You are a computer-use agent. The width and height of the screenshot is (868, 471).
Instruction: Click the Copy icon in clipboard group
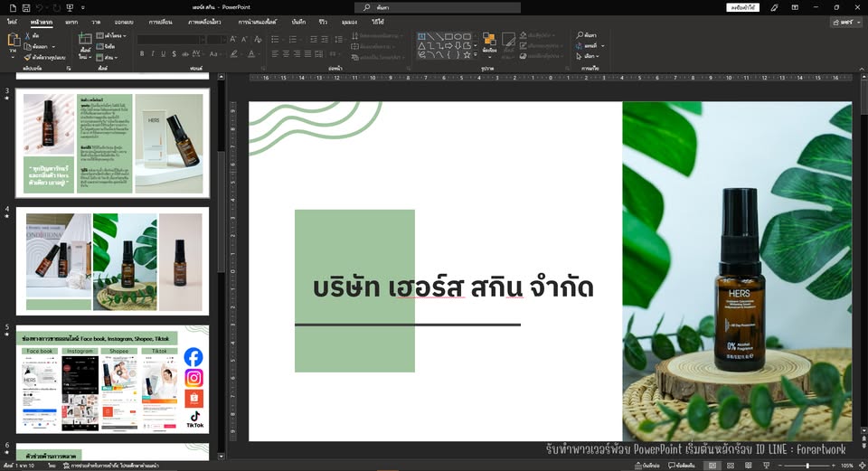click(x=28, y=46)
